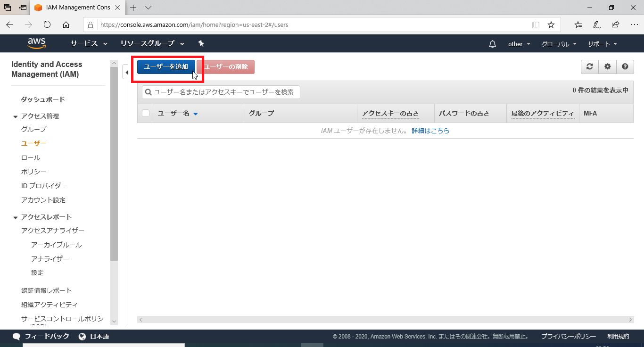Click the set tabs aside icon

point(23,8)
